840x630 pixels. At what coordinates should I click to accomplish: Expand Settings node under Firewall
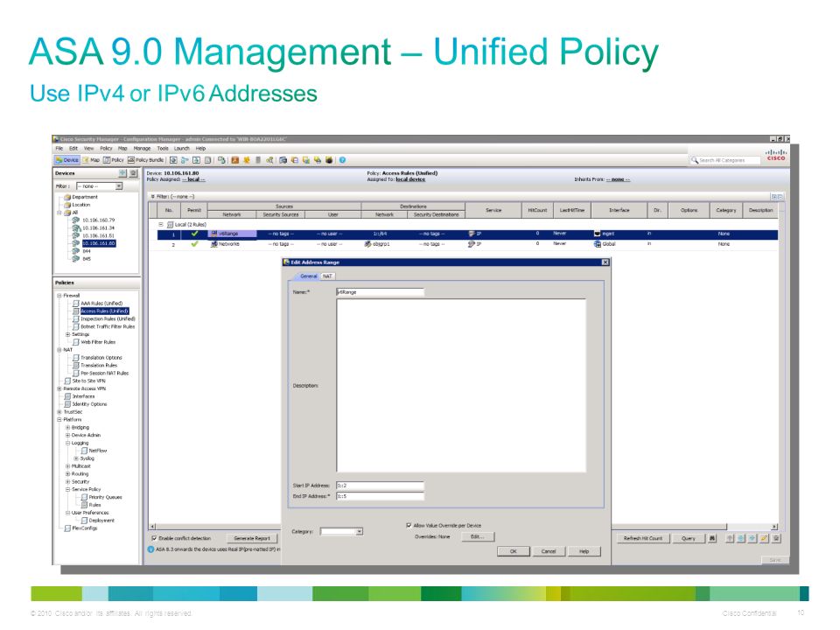click(x=67, y=334)
